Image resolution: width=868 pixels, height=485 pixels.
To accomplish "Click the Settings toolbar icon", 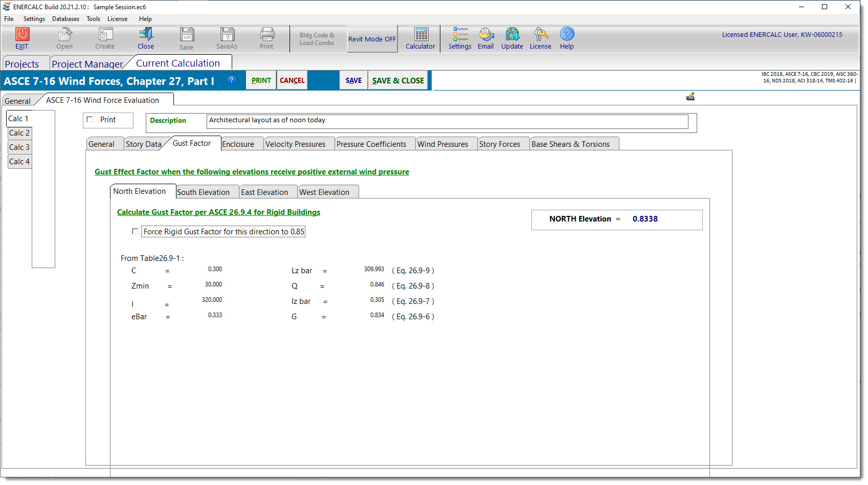I will coord(460,34).
